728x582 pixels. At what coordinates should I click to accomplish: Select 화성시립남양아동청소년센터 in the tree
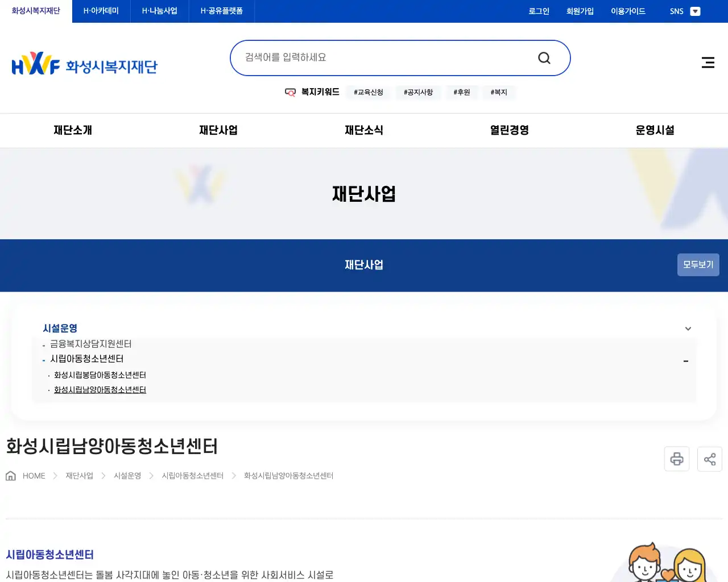pos(100,389)
